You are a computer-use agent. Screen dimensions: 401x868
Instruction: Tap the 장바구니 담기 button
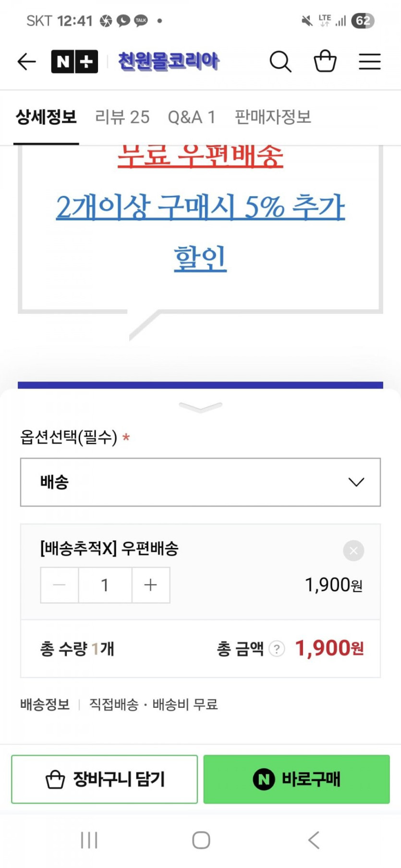tap(105, 779)
